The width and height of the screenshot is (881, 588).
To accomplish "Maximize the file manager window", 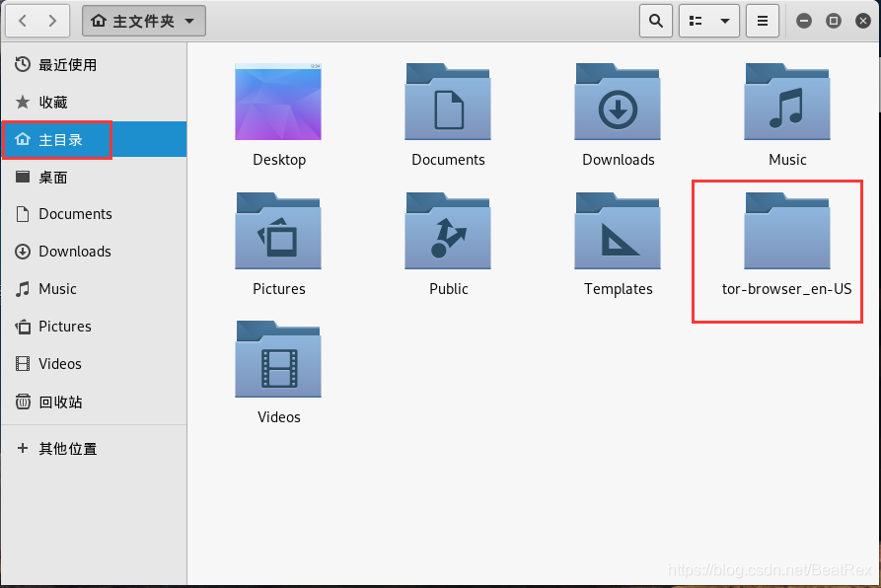I will coord(834,21).
